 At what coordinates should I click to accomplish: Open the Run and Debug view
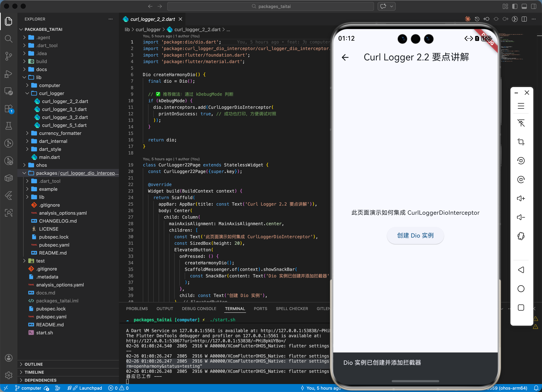point(9,74)
